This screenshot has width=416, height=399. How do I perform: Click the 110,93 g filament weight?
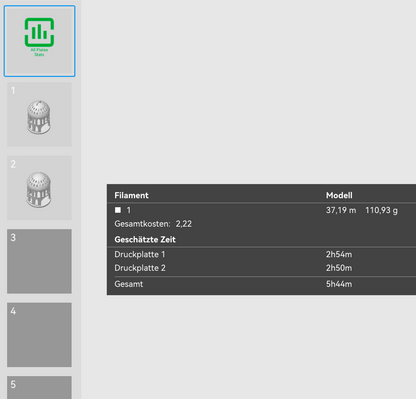381,210
